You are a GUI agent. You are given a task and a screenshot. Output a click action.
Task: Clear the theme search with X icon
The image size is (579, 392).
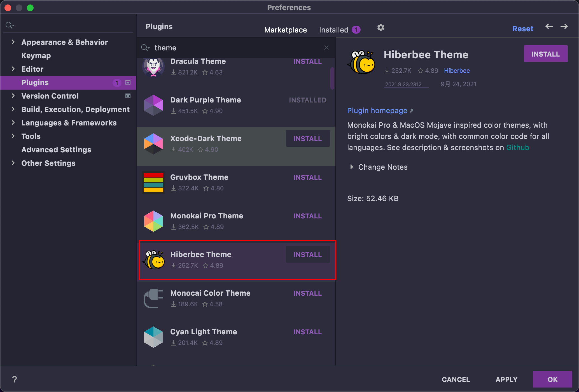tap(326, 48)
